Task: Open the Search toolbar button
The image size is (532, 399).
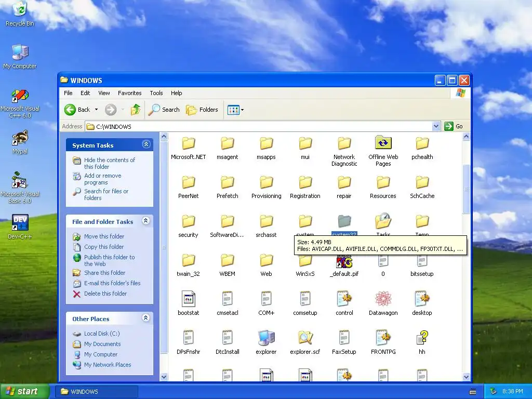Action: coord(164,110)
